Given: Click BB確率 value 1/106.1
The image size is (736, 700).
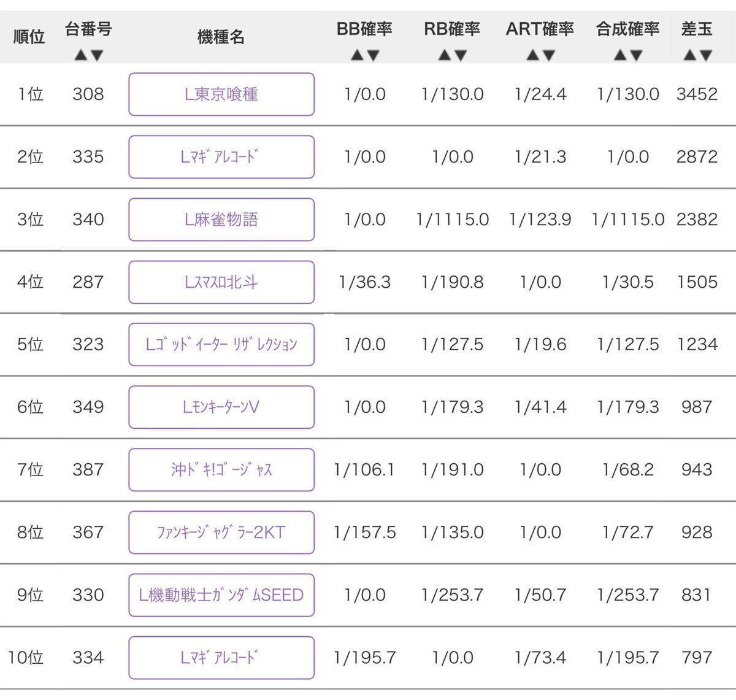Looking at the screenshot, I should (x=365, y=470).
